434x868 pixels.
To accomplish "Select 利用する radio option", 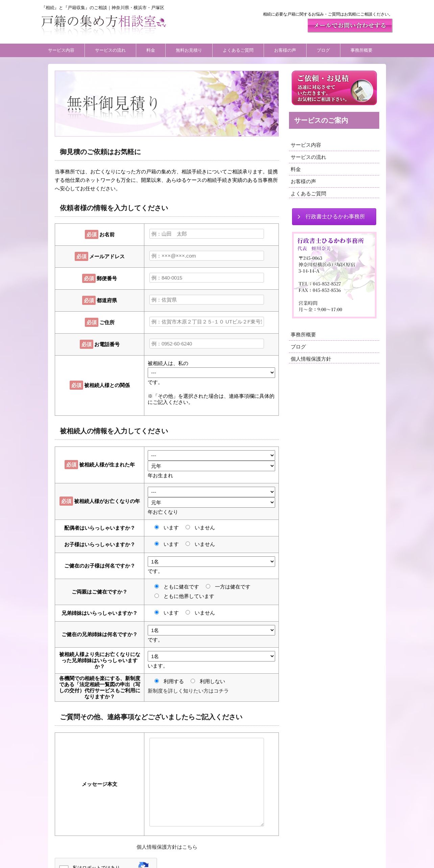I will coord(156,681).
